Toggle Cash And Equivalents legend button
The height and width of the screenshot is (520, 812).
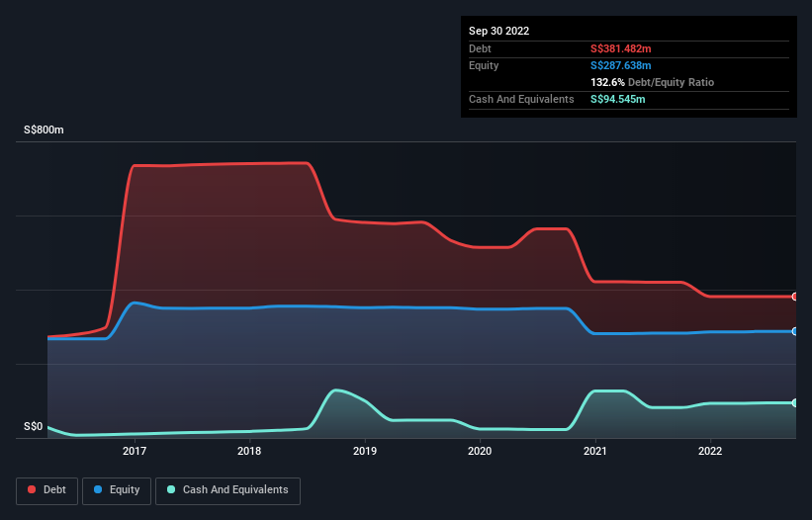pos(227,490)
